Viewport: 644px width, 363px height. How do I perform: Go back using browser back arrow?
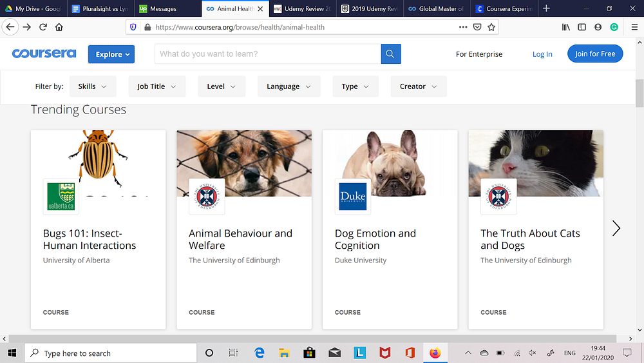[x=10, y=27]
